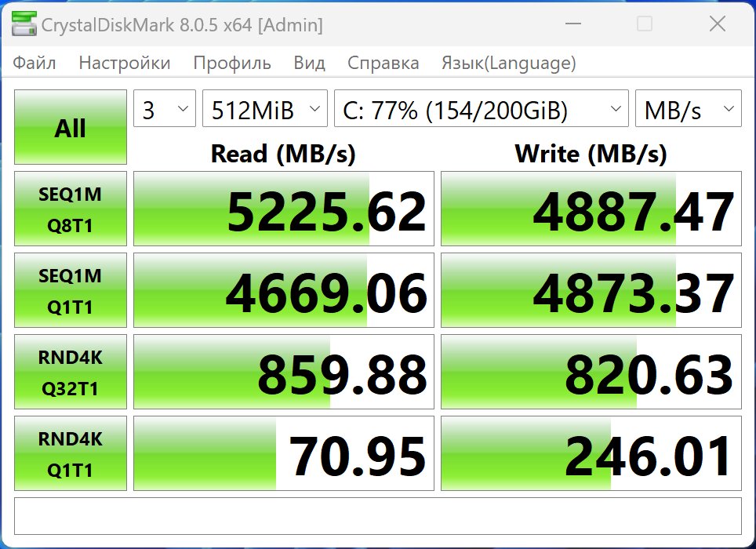This screenshot has height=549, width=756.
Task: Click the empty comment field at bottom
Action: [x=378, y=516]
